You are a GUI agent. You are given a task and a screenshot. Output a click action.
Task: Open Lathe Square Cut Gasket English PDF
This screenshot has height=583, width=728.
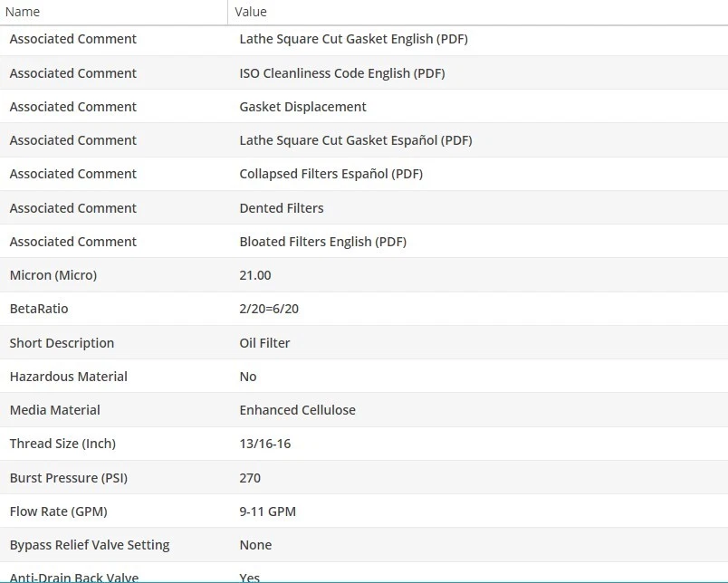click(353, 39)
